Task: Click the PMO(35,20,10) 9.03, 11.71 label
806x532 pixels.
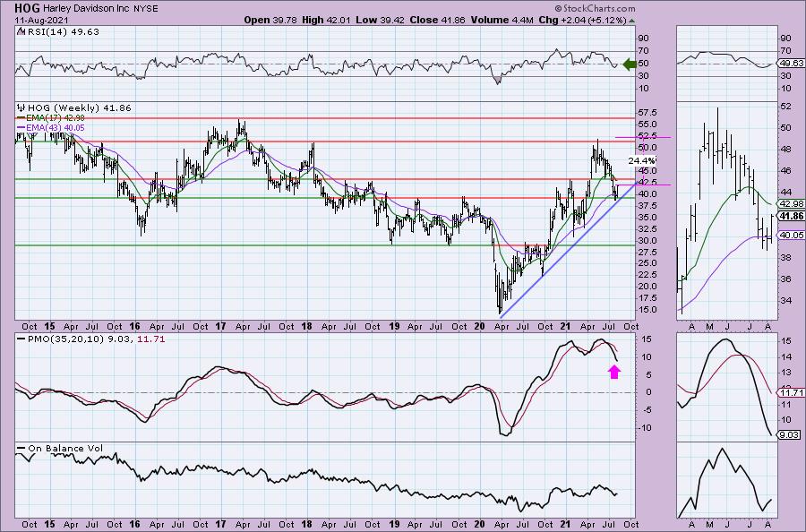Action: (x=96, y=339)
